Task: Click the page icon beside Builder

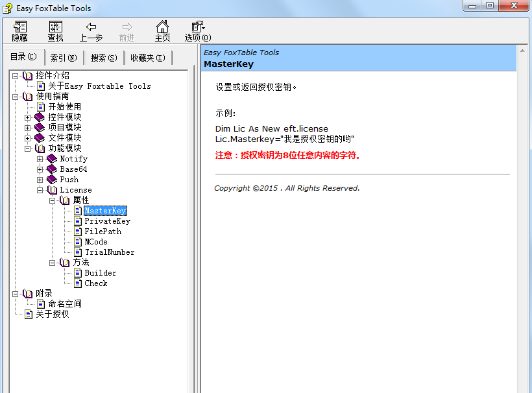Action: [78, 273]
